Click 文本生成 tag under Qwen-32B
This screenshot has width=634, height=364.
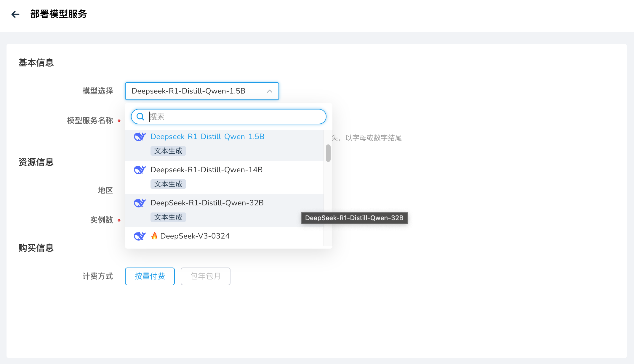point(168,217)
